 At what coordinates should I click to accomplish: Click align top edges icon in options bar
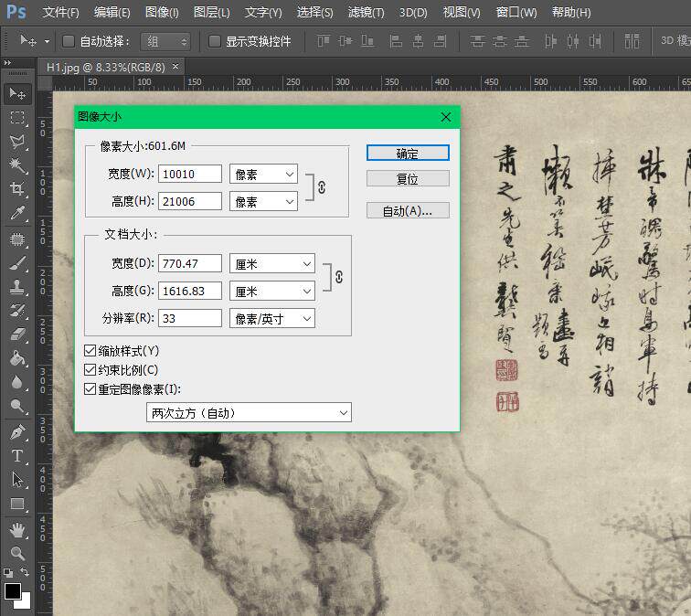point(323,41)
